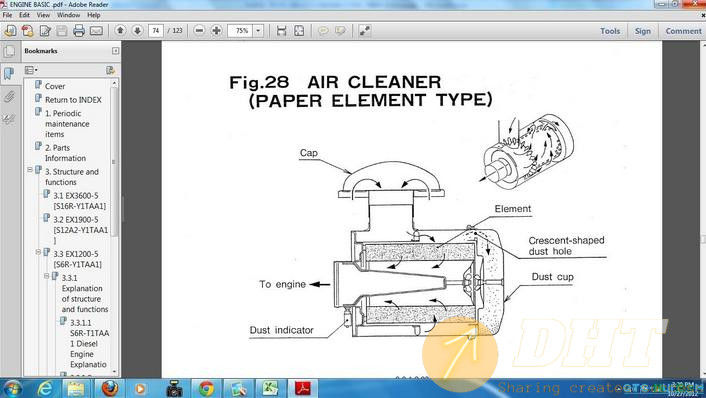The height and width of the screenshot is (398, 706).
Task: Toggle read mode with expand arrows icon
Action: (x=365, y=31)
